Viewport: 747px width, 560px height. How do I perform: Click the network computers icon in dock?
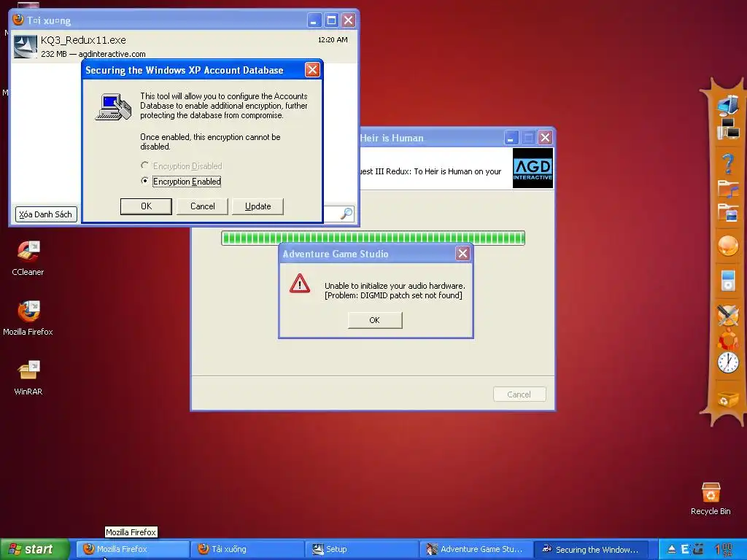(728, 128)
